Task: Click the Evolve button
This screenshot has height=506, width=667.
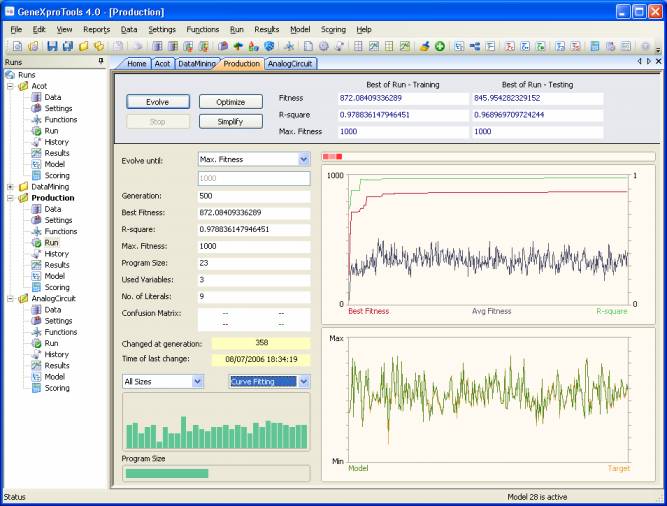Action: (x=158, y=102)
